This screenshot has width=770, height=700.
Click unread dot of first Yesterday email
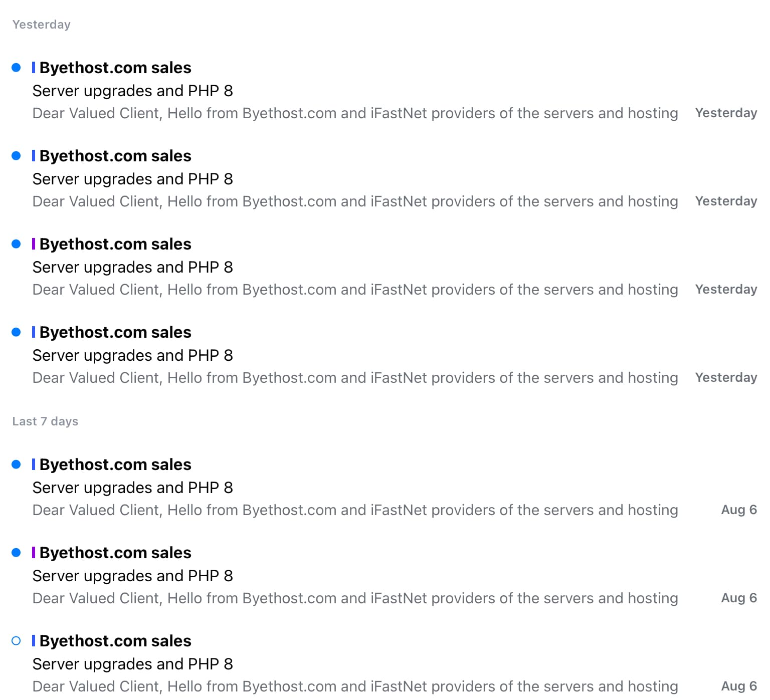pos(16,68)
